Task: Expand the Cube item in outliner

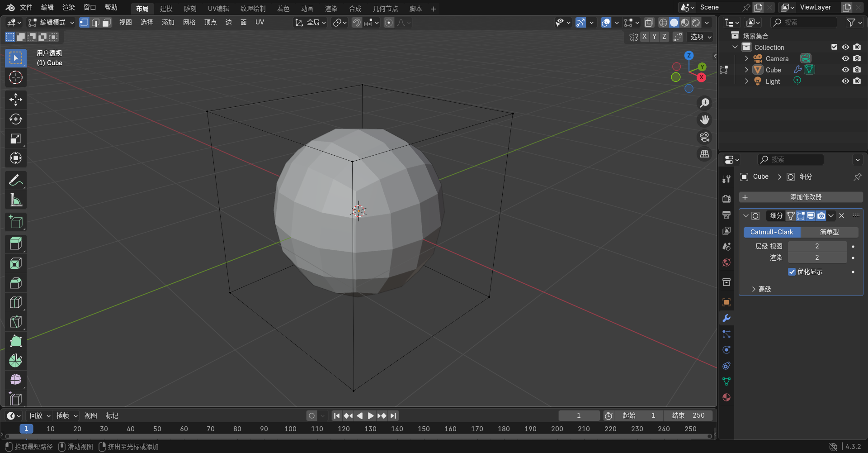Action: pos(746,70)
